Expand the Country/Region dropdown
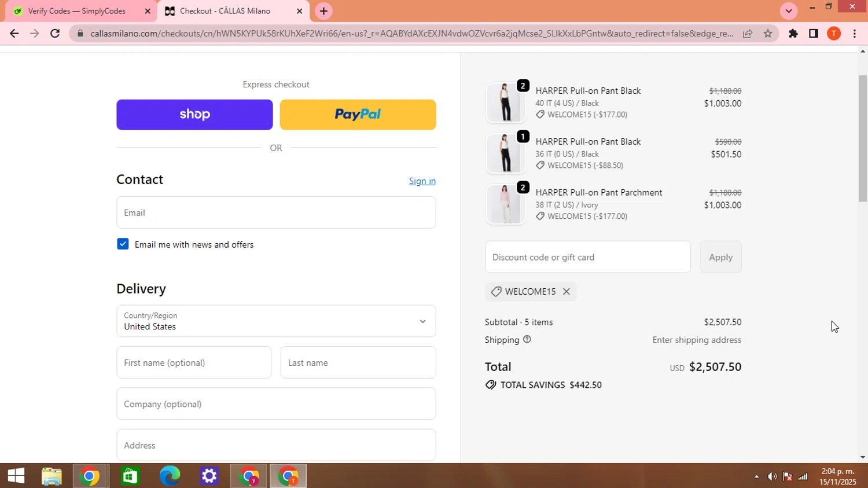This screenshot has height=488, width=868. (x=276, y=321)
